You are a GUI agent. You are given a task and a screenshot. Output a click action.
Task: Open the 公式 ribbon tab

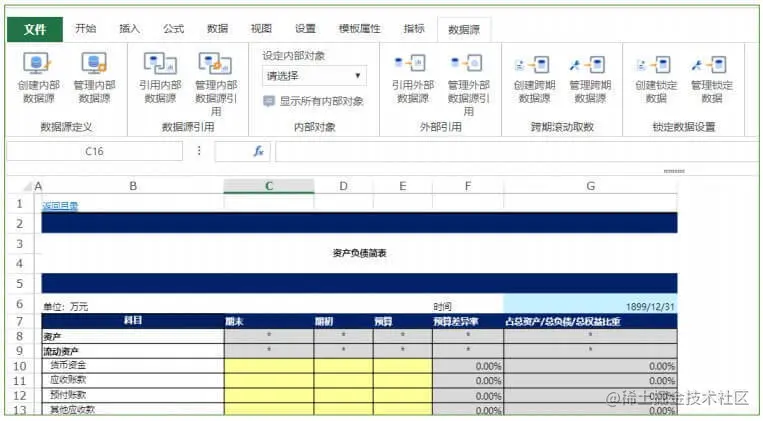coord(173,29)
